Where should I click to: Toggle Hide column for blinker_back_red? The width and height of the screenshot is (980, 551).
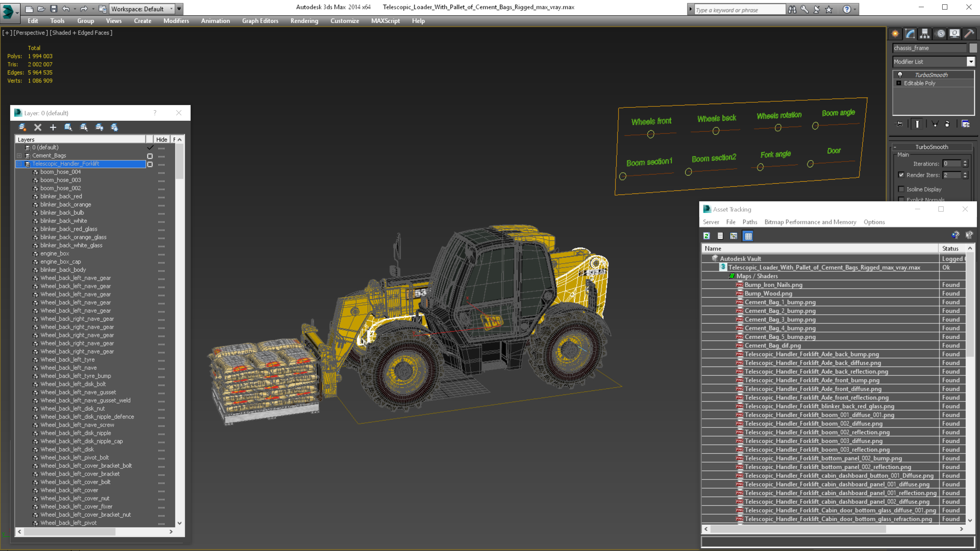pos(161,197)
